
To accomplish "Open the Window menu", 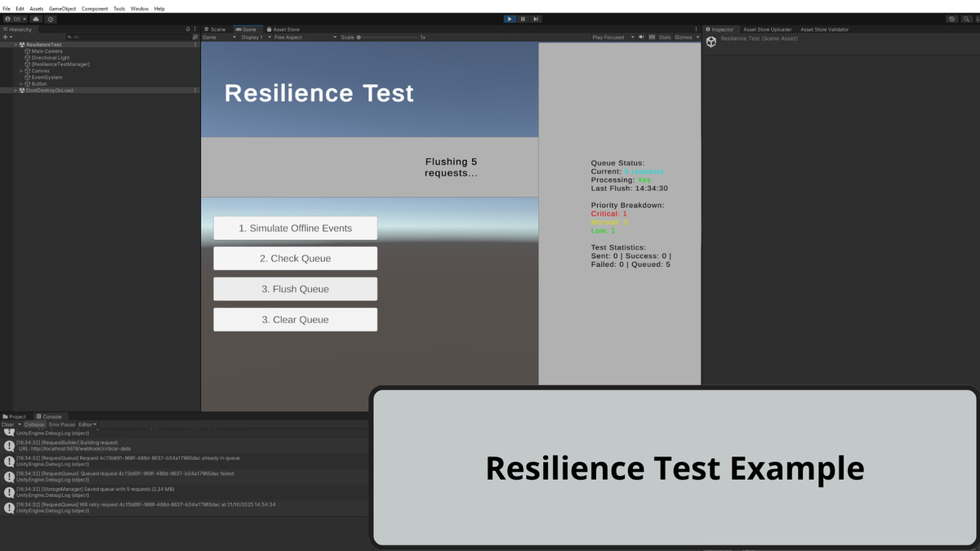I will [140, 8].
